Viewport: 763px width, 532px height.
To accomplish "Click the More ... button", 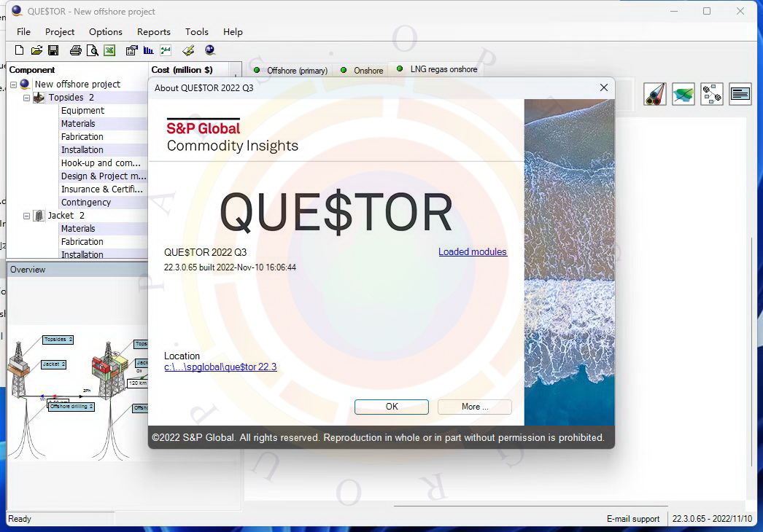I will pyautogui.click(x=474, y=407).
